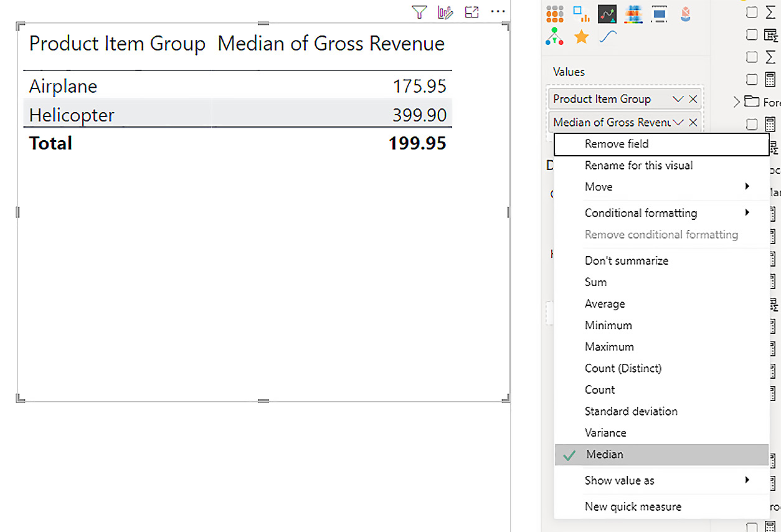Remove Product Item Group field with X
The height and width of the screenshot is (532, 781).
point(693,99)
